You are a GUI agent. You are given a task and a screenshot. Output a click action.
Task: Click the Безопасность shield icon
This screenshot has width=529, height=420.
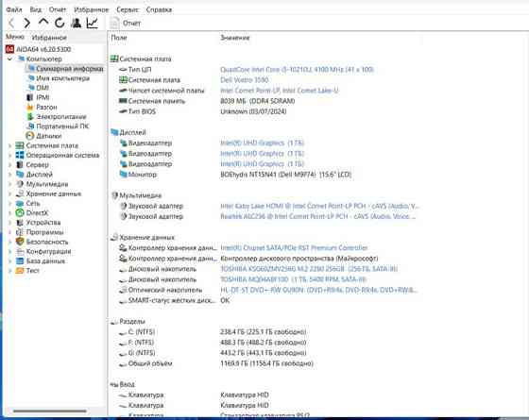20,242
